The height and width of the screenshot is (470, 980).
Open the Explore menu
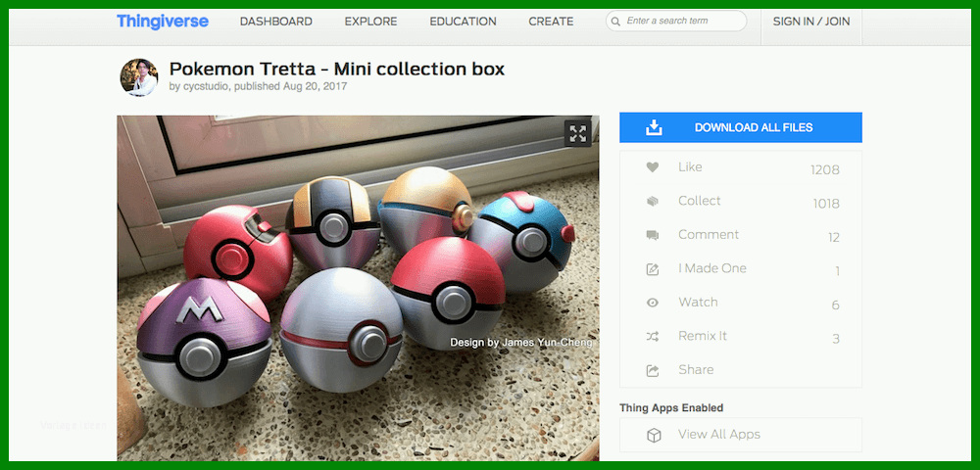point(370,22)
